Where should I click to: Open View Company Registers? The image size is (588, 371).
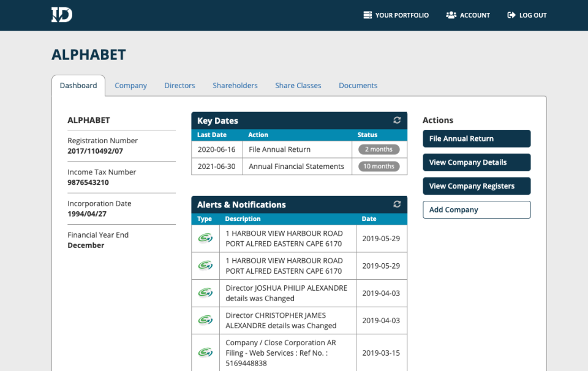477,186
